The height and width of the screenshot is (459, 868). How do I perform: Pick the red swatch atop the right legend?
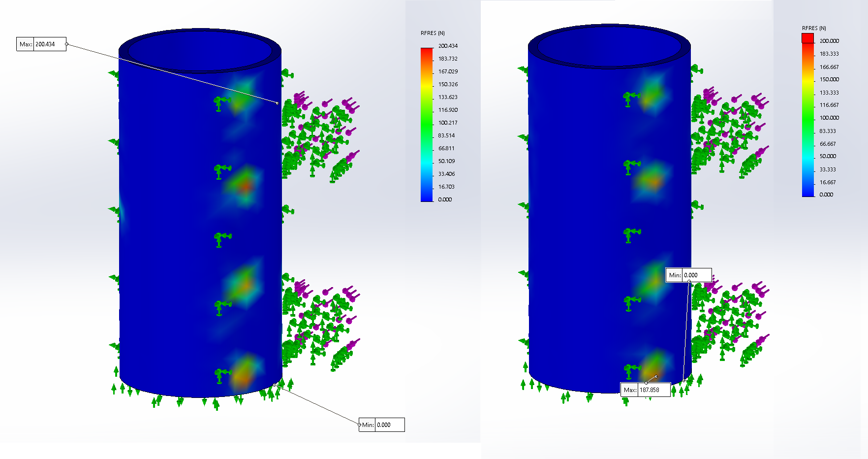(808, 38)
